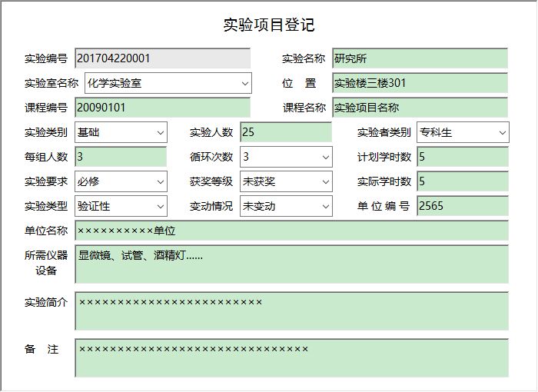Select the 课程编号 input box
Viewport: 538px width, 392px height.
[162, 108]
